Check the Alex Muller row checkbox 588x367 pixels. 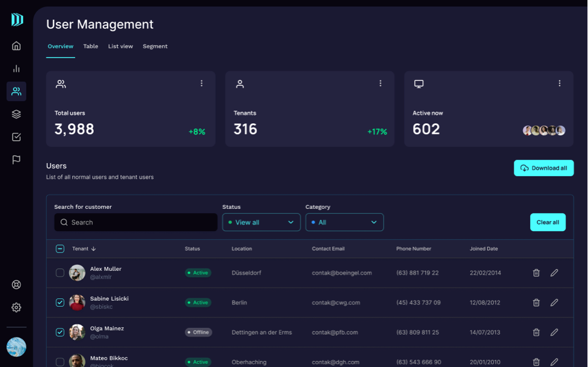[x=60, y=273]
